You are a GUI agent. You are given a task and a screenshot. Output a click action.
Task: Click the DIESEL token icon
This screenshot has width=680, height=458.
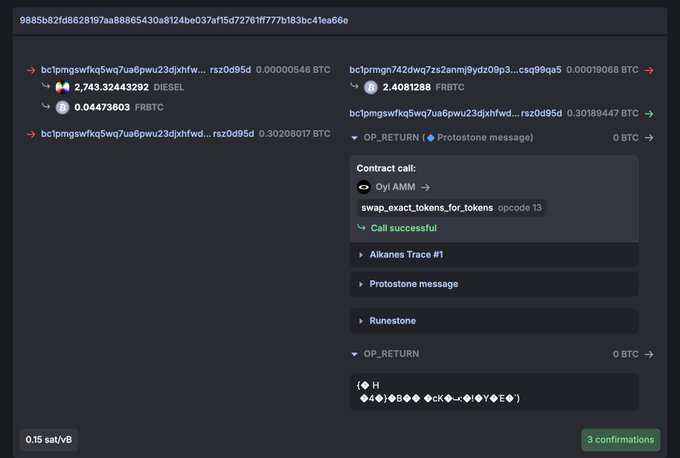(x=62, y=88)
